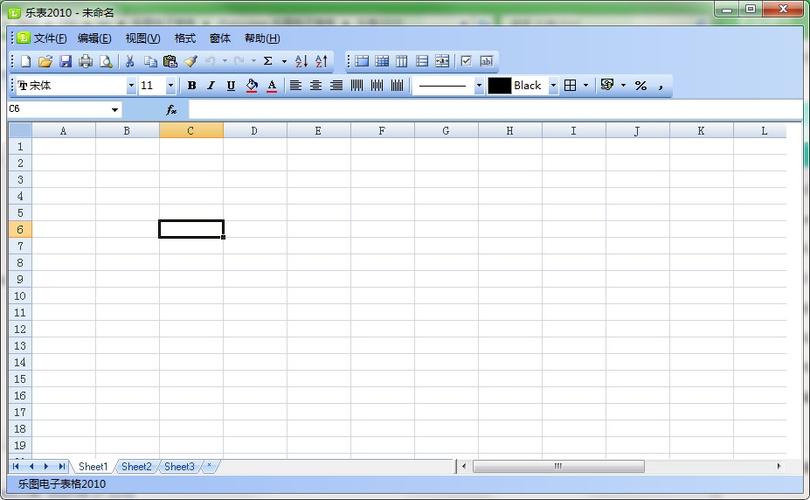Switch to the Sheet2 tab

pos(136,467)
